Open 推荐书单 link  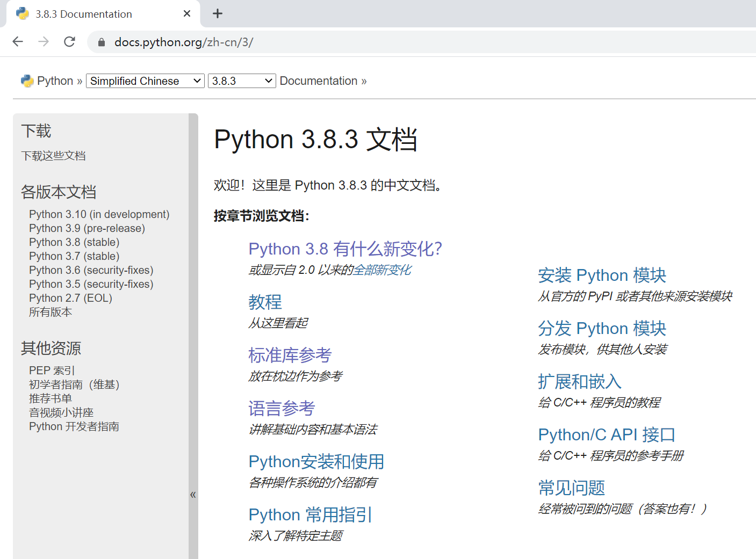51,398
